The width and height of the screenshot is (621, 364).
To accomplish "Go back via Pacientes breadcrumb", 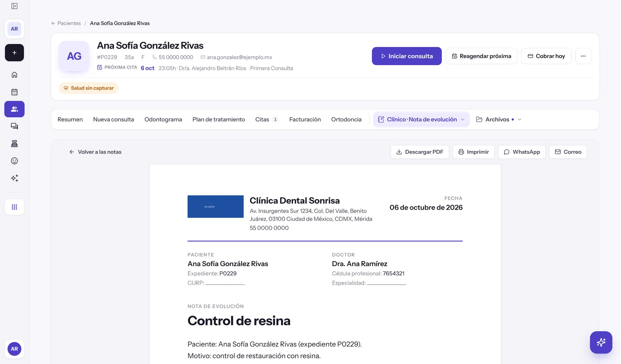I will click(66, 23).
